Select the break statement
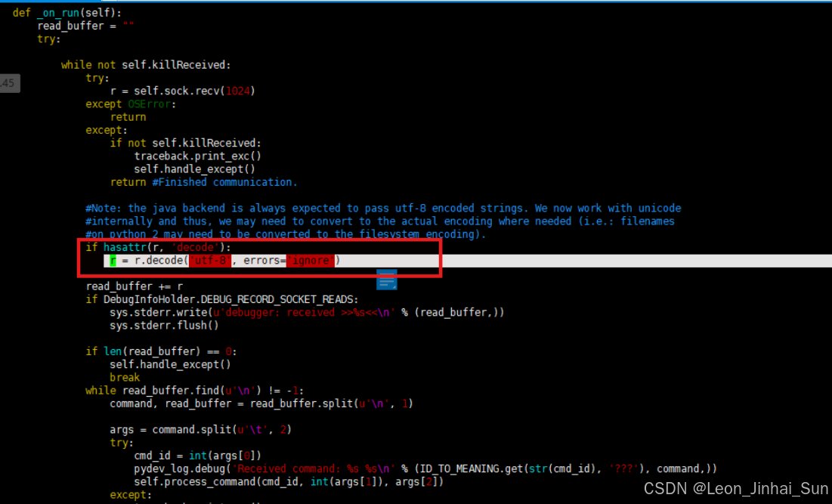The image size is (832, 504). coord(125,377)
